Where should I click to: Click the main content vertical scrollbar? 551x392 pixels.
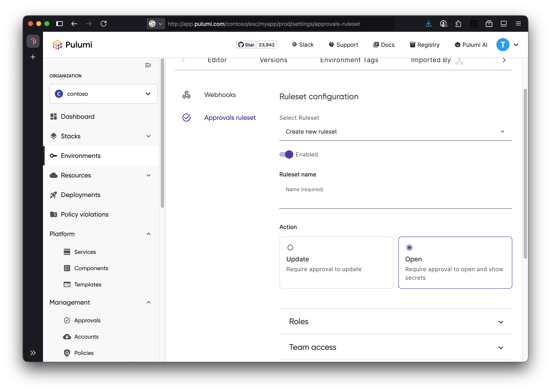click(x=525, y=174)
